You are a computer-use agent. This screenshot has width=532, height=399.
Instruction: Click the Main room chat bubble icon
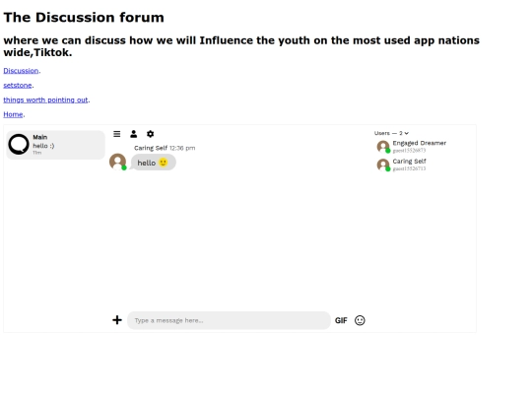(19, 144)
